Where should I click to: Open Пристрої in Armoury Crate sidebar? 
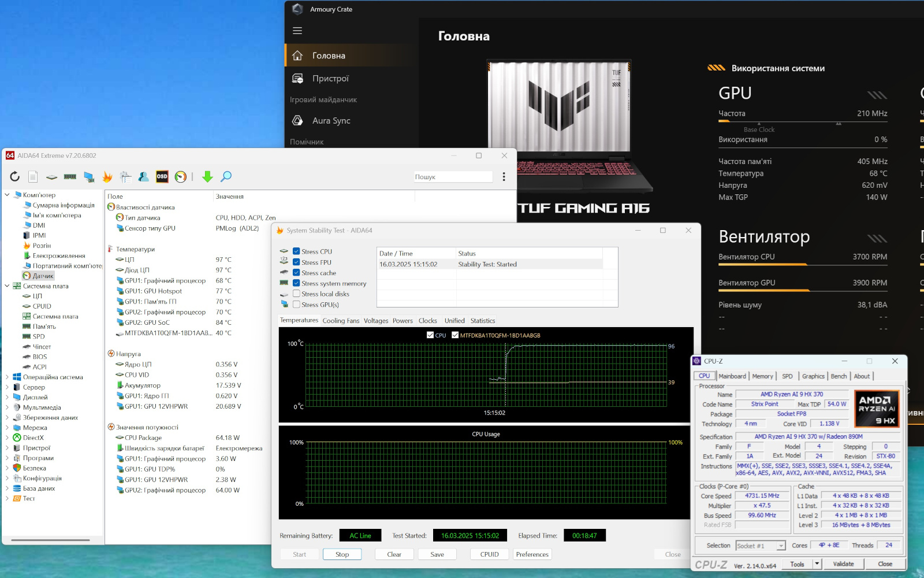tap(352, 79)
